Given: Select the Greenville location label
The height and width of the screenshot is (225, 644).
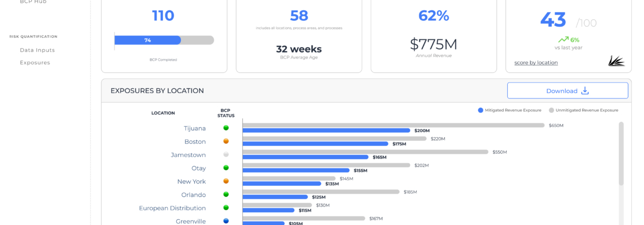Looking at the screenshot, I should pos(191,221).
